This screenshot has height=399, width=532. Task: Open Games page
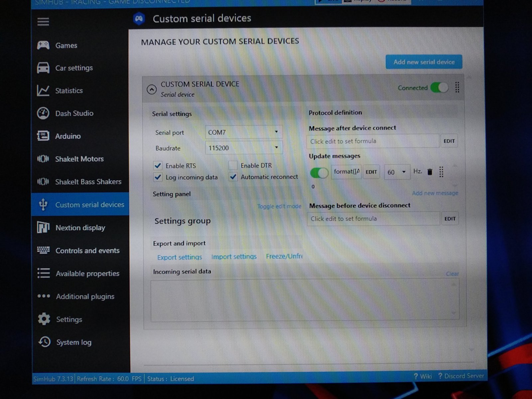tap(66, 45)
